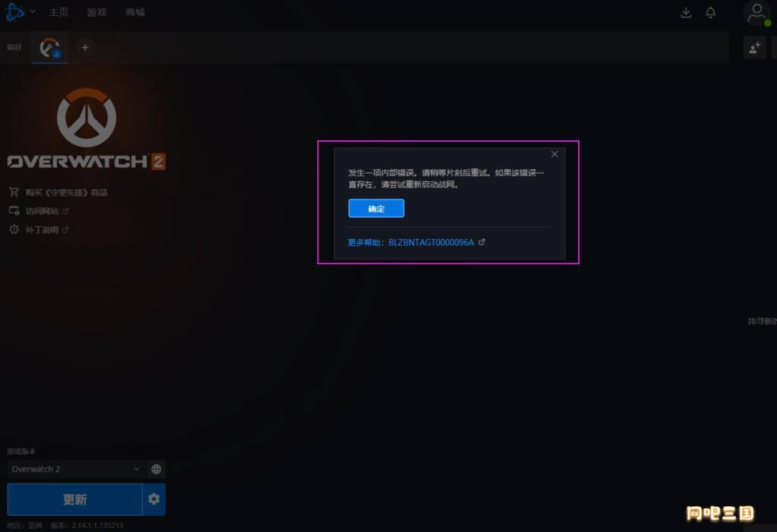The width and height of the screenshot is (777, 532).
Task: Select the Overwatch game tab icon
Action: (x=49, y=48)
